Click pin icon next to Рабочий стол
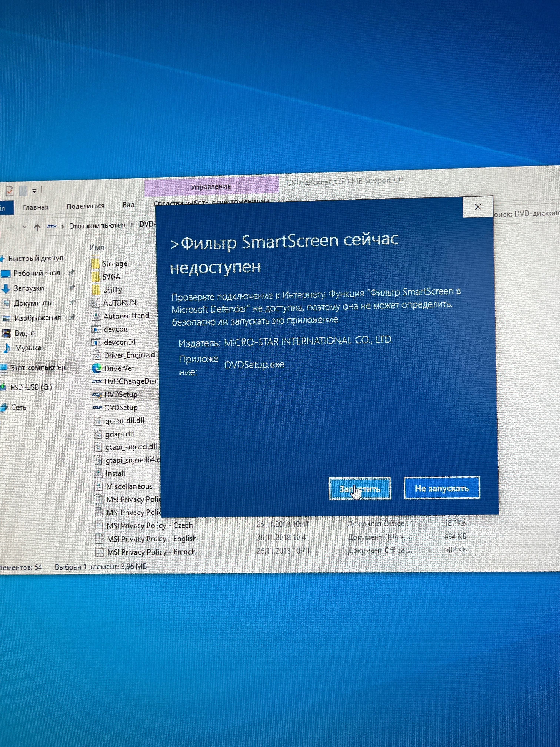 pos(71,273)
